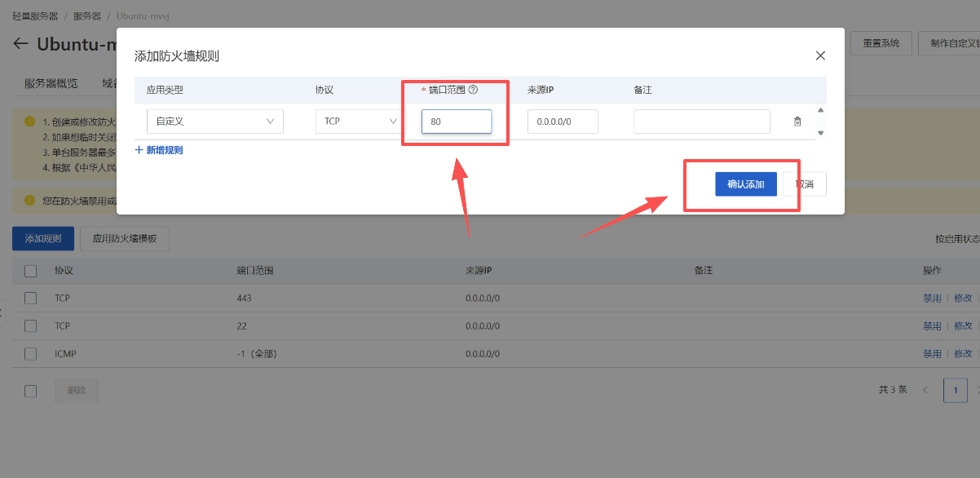Expand the 协议 dropdown set to TCP

(357, 122)
